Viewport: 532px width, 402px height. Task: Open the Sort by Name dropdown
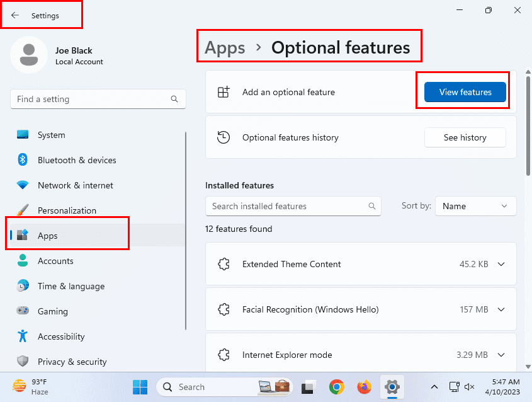click(x=476, y=206)
